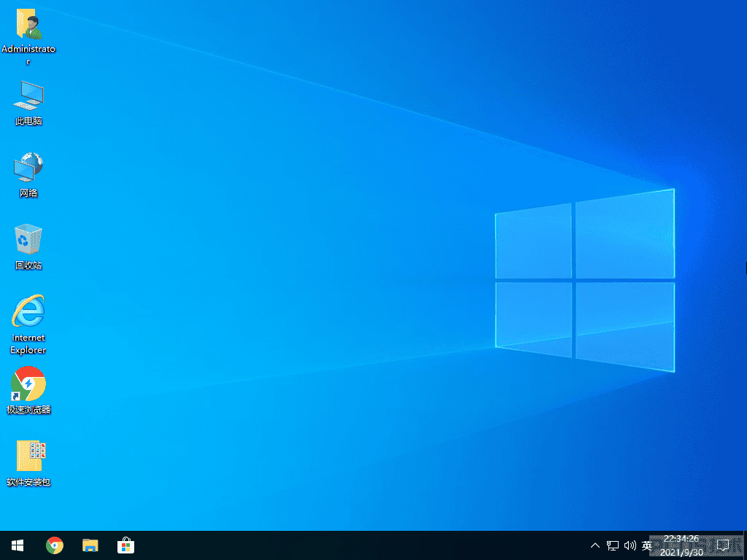Open the Windows Start menu

click(18, 545)
